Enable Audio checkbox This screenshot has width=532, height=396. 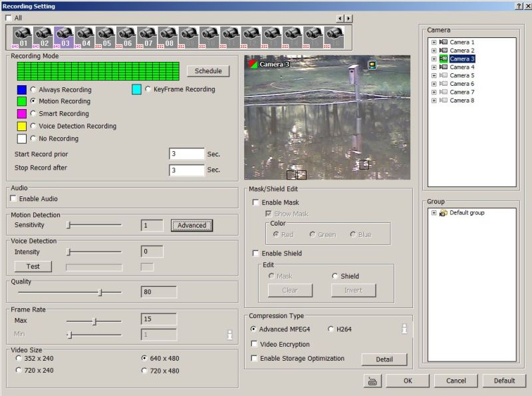point(14,199)
